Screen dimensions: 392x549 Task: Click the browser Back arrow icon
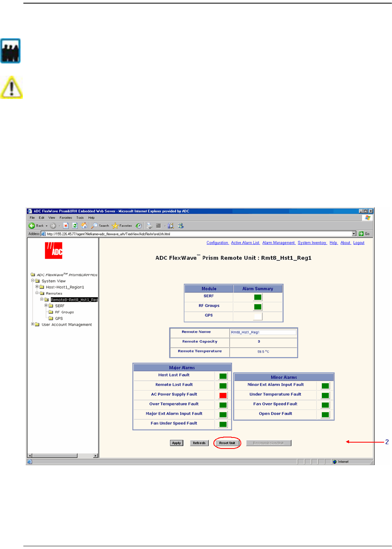32,226
